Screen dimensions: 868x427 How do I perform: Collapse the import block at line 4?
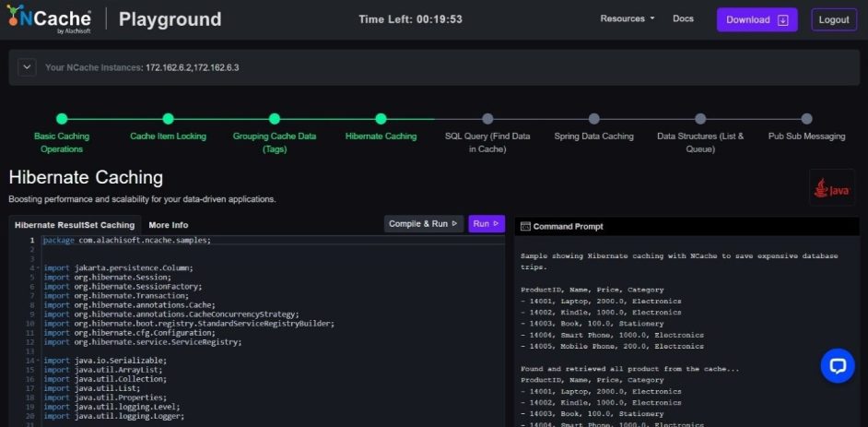pyautogui.click(x=39, y=268)
